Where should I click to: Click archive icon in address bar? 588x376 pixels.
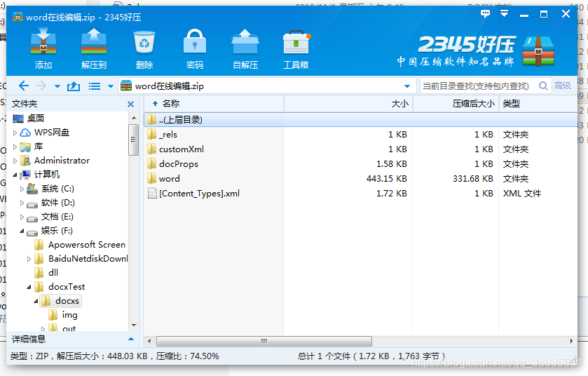pyautogui.click(x=126, y=86)
